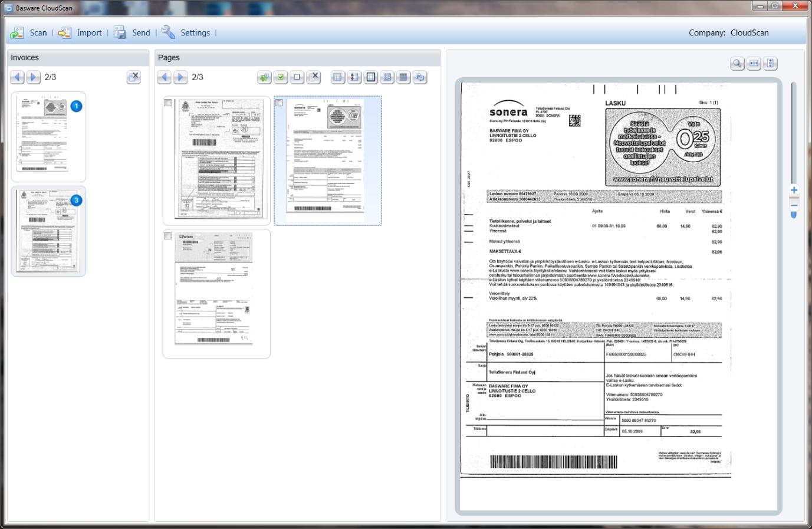Delete selected pages with the X icon
812x529 pixels.
pos(314,77)
